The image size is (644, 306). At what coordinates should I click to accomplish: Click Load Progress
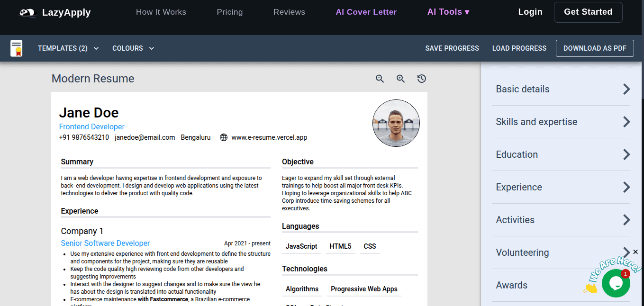pyautogui.click(x=519, y=48)
